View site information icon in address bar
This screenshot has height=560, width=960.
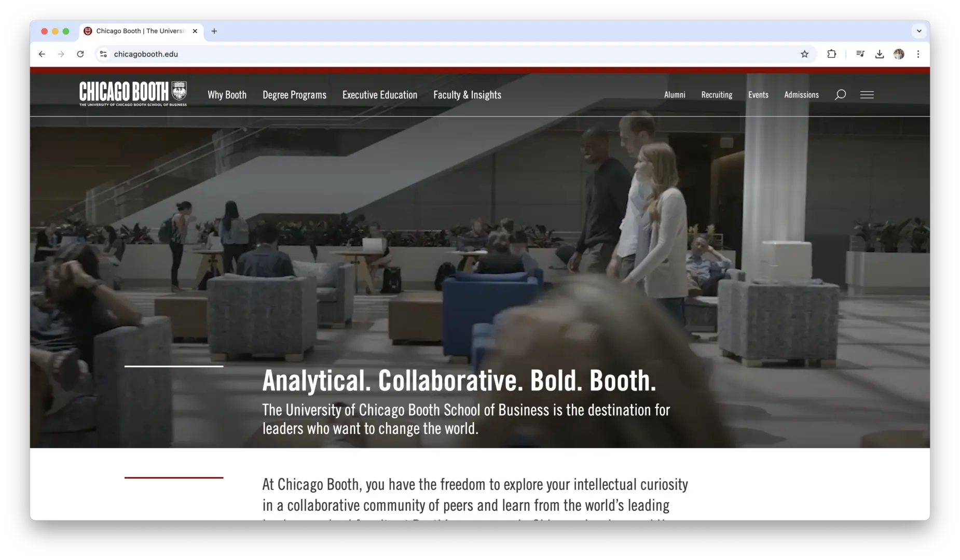click(103, 54)
